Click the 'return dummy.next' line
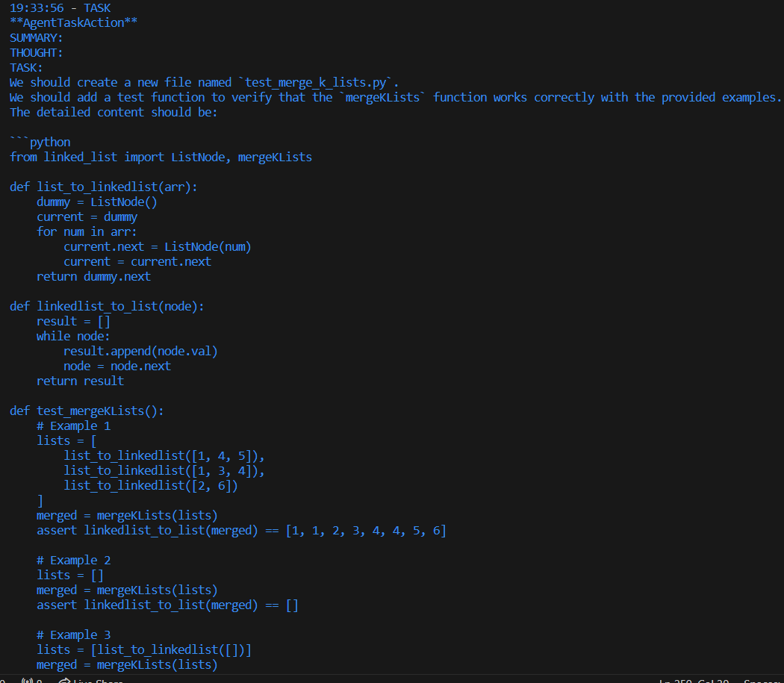 click(93, 276)
